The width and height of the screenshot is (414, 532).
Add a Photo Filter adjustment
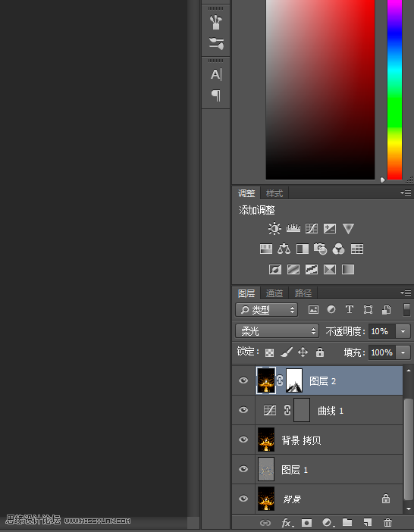point(320,249)
